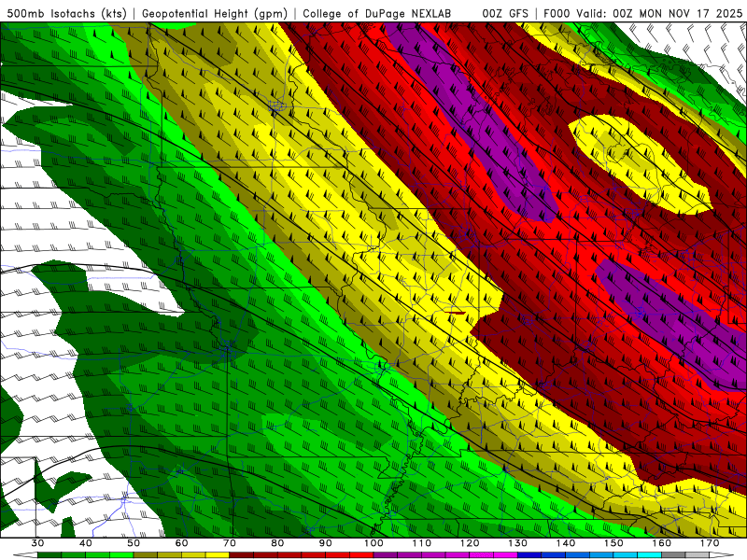Click the '60' value on the color scale
The width and height of the screenshot is (747, 560).
click(181, 543)
